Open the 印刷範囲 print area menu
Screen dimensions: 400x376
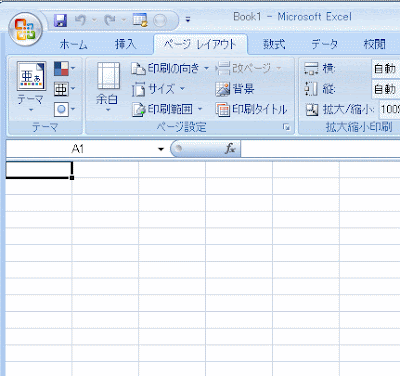pos(167,109)
